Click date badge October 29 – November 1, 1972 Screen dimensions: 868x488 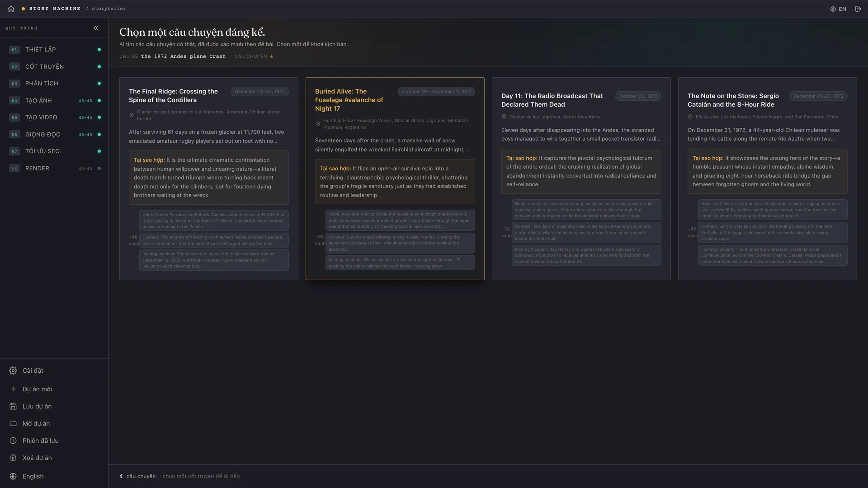click(436, 92)
